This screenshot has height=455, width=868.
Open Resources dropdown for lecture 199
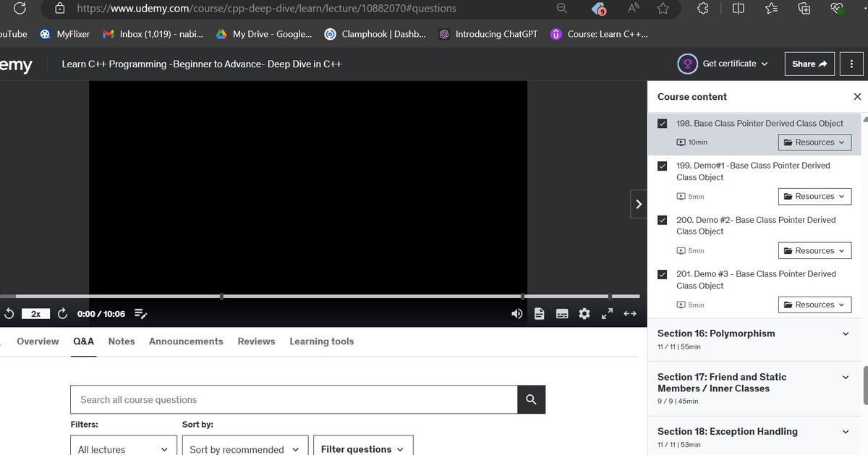[x=814, y=196]
